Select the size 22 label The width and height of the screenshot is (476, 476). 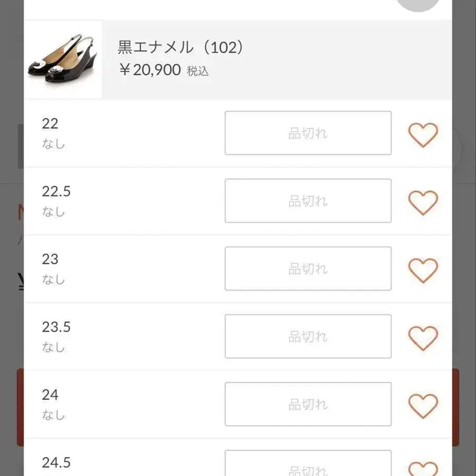pos(50,124)
